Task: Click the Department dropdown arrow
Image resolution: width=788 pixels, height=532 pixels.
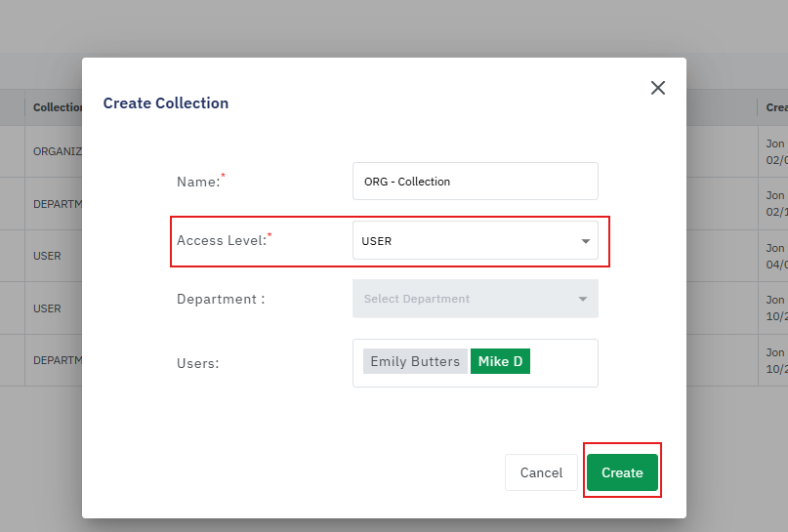Action: click(583, 299)
